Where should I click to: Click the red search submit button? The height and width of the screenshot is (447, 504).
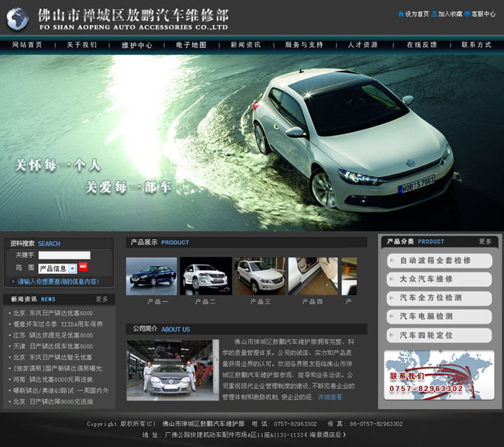[x=83, y=267]
